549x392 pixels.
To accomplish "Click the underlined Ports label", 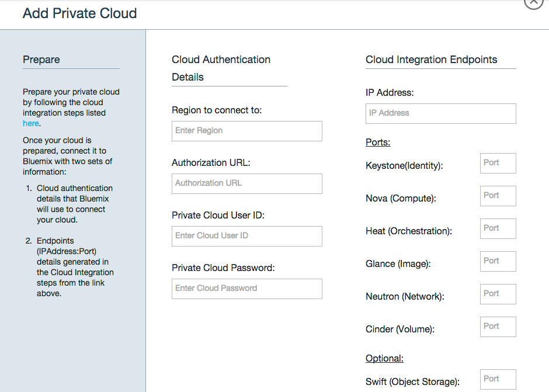I will [378, 142].
